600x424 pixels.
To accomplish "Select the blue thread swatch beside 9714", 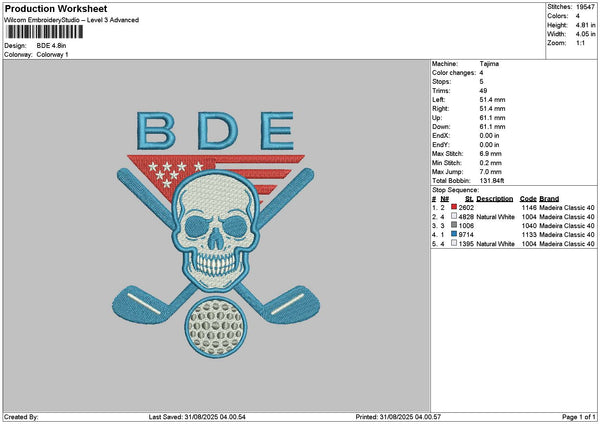I will tap(455, 234).
